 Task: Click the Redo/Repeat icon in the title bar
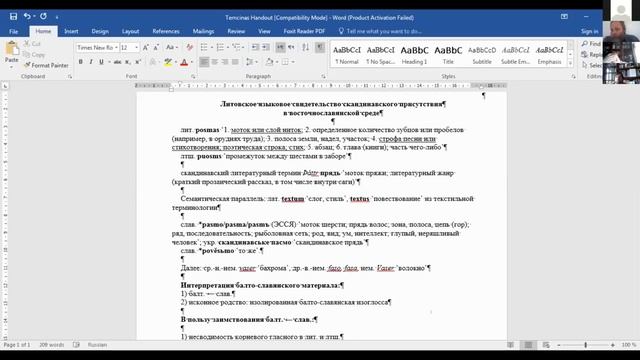coord(43,16)
